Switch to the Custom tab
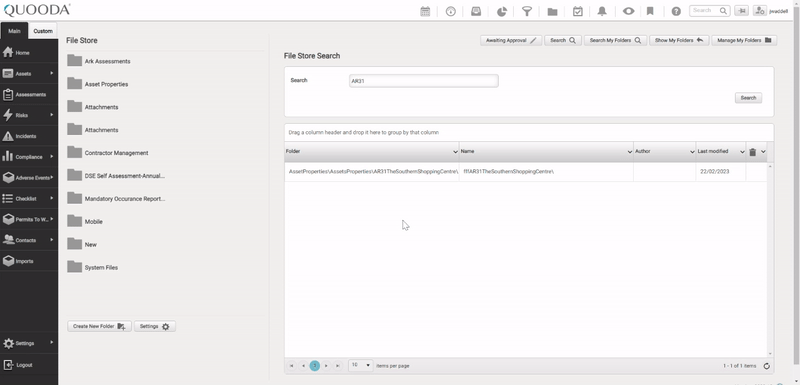The width and height of the screenshot is (800, 385). (43, 31)
